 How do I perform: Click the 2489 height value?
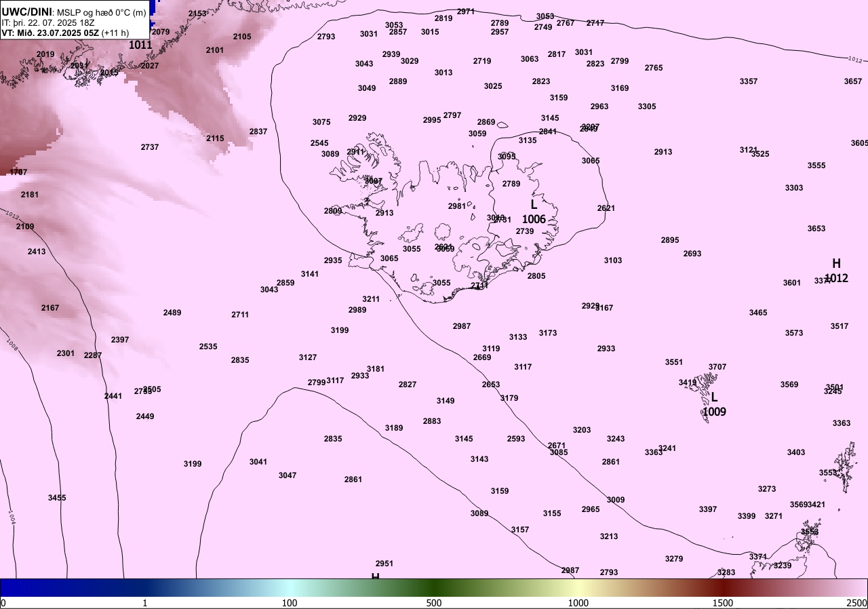172,313
